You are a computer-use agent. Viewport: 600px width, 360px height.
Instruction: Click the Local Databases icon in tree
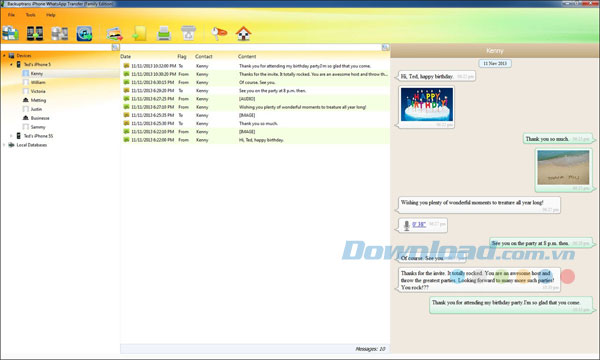(x=11, y=145)
